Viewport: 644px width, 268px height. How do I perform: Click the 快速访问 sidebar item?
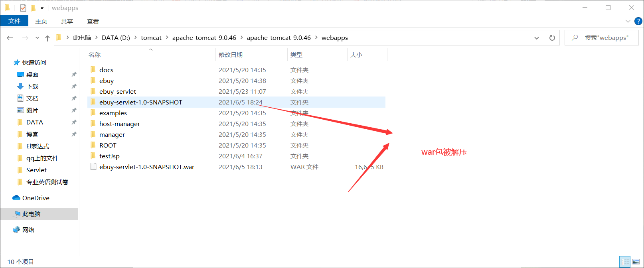[34, 63]
